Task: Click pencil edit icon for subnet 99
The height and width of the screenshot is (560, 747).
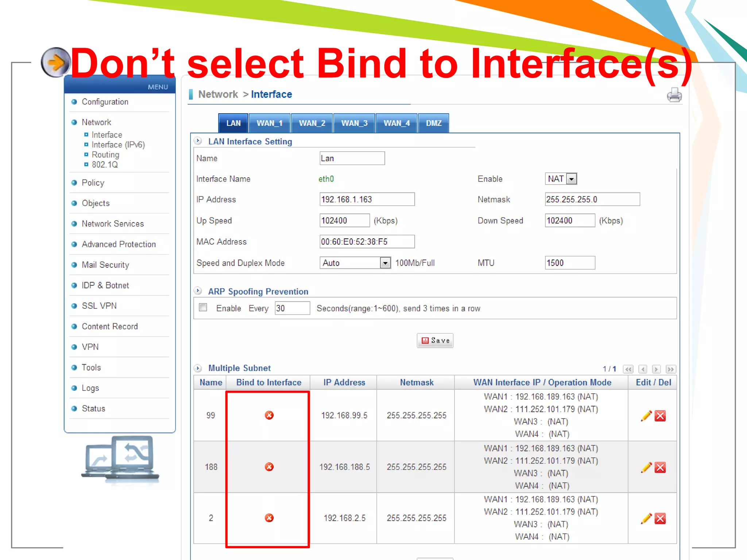Action: pyautogui.click(x=646, y=416)
